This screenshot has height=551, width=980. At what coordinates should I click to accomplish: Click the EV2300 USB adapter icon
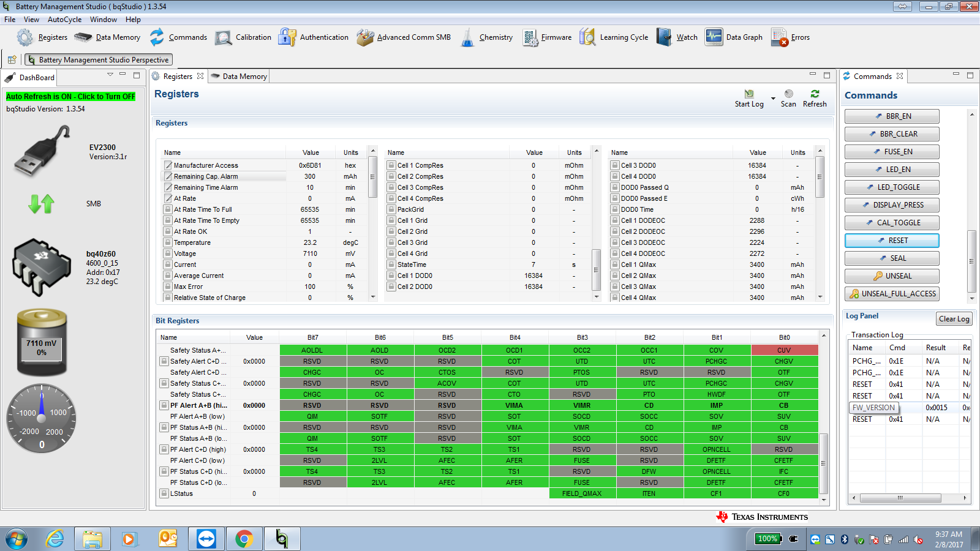(x=42, y=152)
